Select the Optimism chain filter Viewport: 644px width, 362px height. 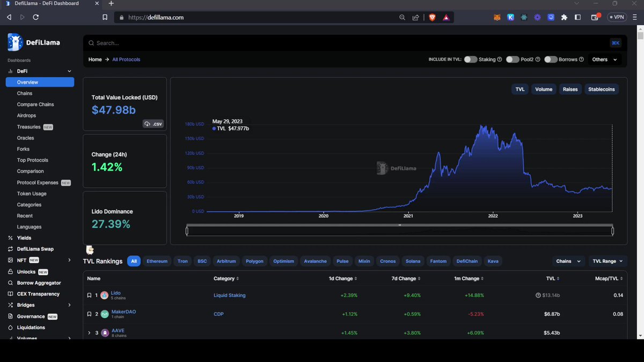coord(284,261)
